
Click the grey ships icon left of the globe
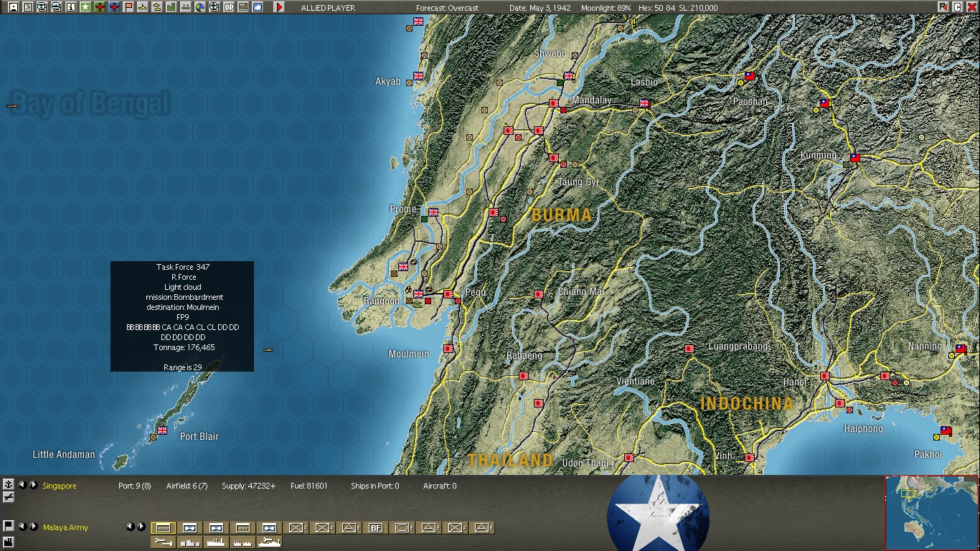pyautogui.click(x=186, y=7)
